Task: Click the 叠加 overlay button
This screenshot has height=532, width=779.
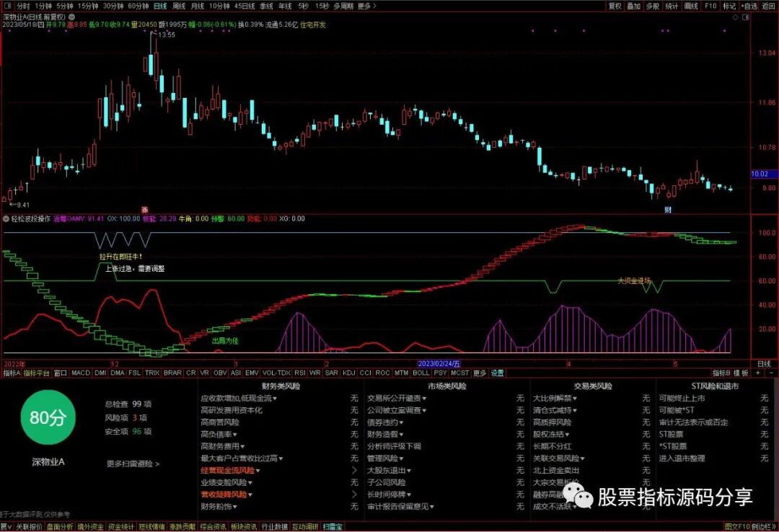Action: coord(633,6)
